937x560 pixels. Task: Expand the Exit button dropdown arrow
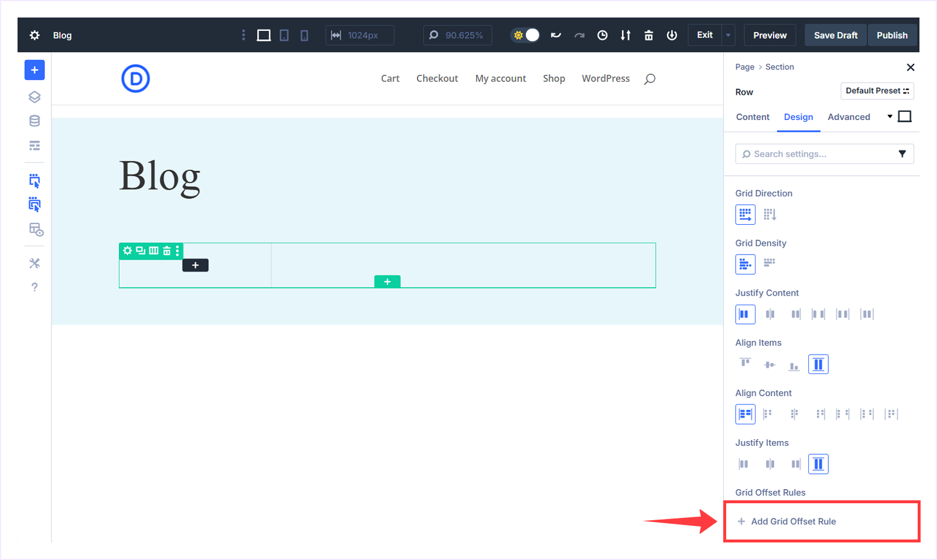728,35
